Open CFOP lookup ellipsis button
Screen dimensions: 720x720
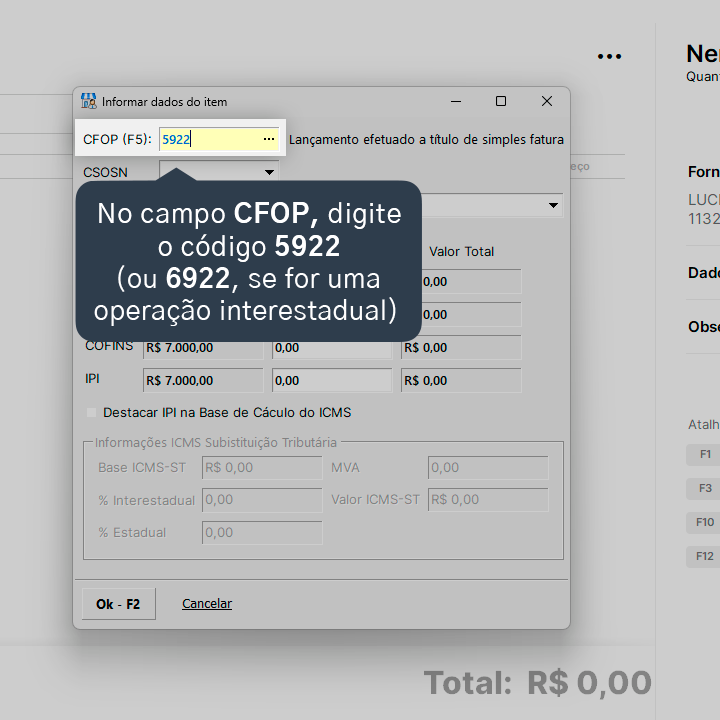point(269,139)
